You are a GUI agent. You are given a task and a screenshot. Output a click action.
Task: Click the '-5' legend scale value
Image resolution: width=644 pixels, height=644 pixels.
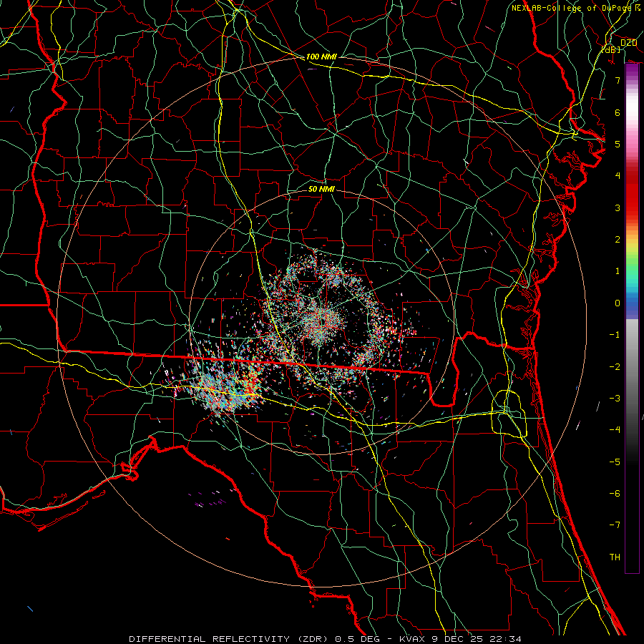[x=615, y=462]
